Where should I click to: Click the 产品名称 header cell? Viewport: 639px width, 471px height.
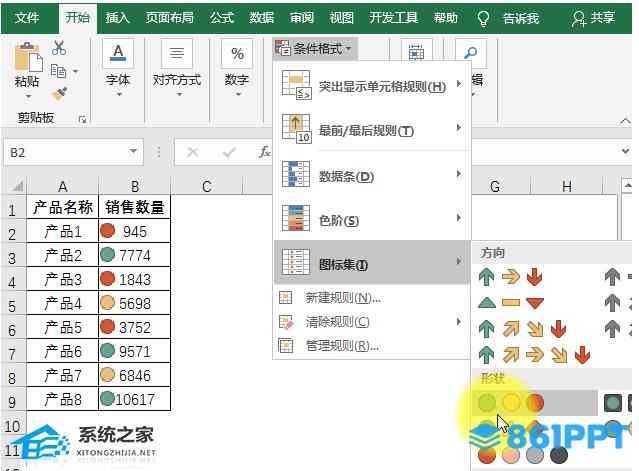pyautogui.click(x=63, y=207)
